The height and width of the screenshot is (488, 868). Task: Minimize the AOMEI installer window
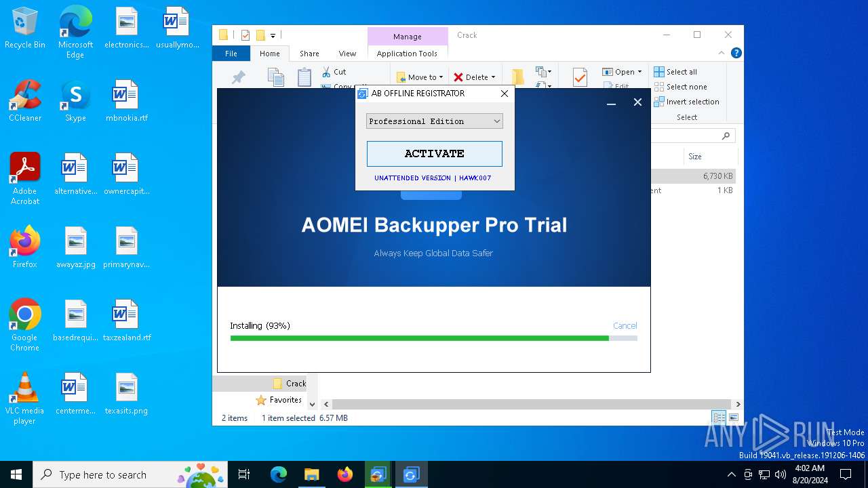611,103
